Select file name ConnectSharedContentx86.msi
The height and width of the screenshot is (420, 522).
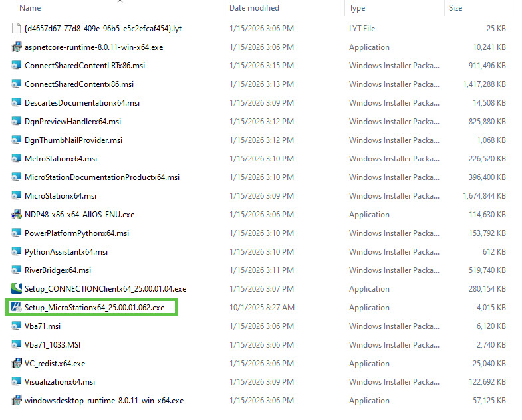point(79,84)
